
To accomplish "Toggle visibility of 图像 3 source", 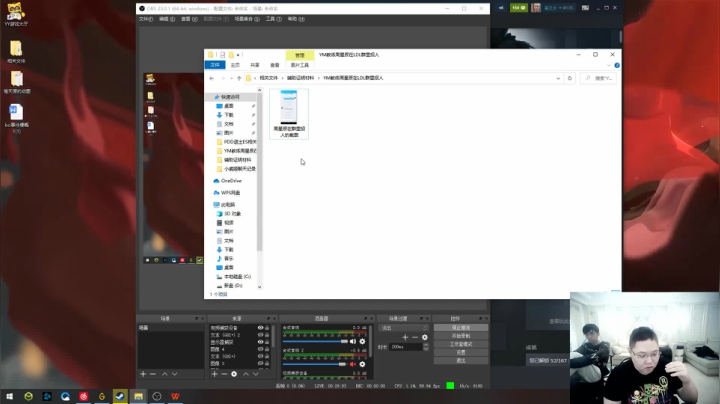I will pos(260,363).
